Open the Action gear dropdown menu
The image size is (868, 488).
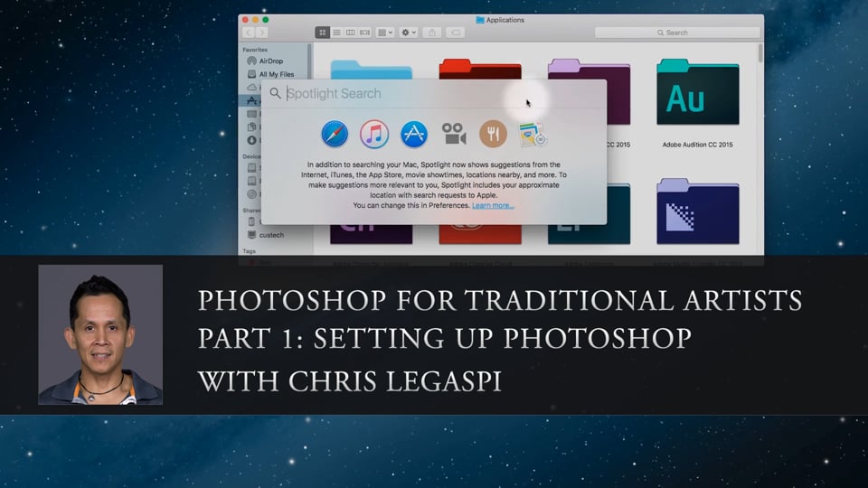point(408,33)
